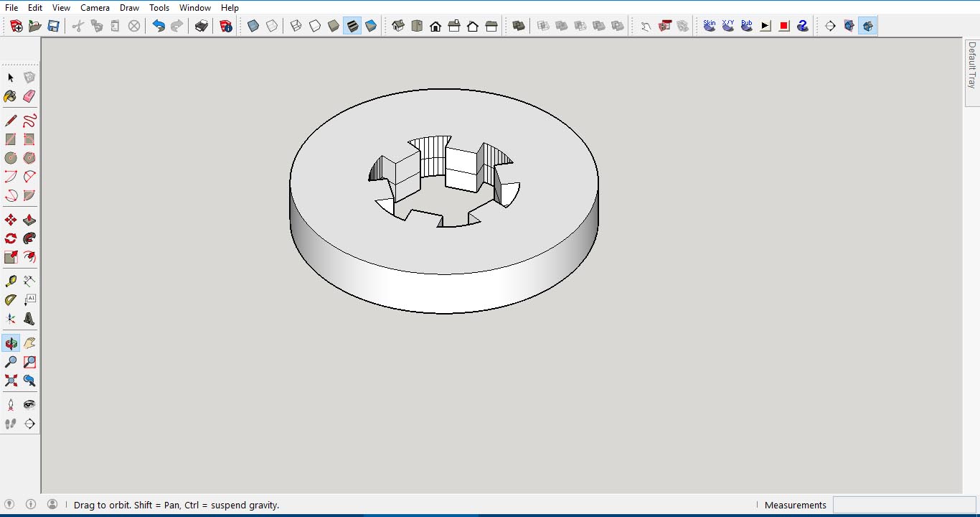The width and height of the screenshot is (980, 517).
Task: Click the Zoom Extents icon
Action: (10, 381)
